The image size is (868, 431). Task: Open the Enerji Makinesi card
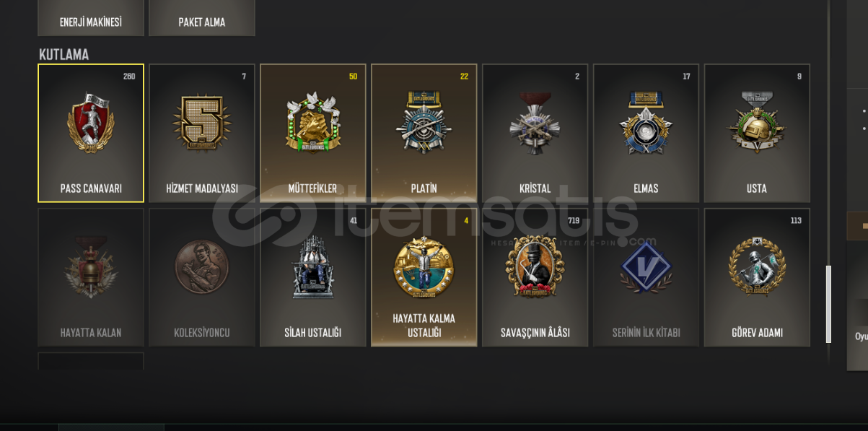point(91,17)
